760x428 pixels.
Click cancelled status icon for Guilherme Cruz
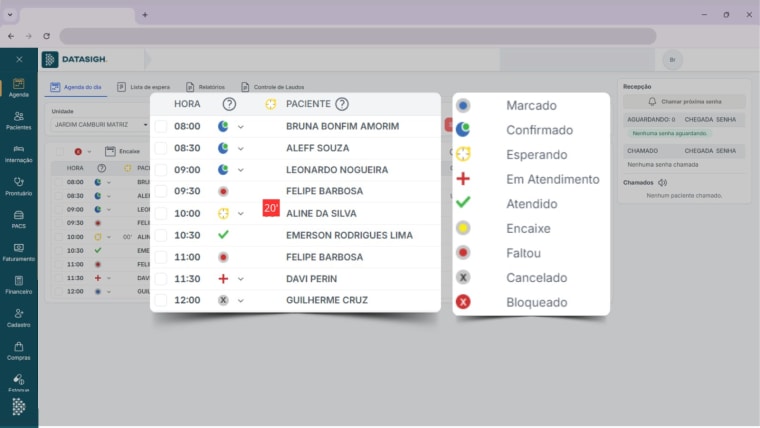tap(223, 300)
